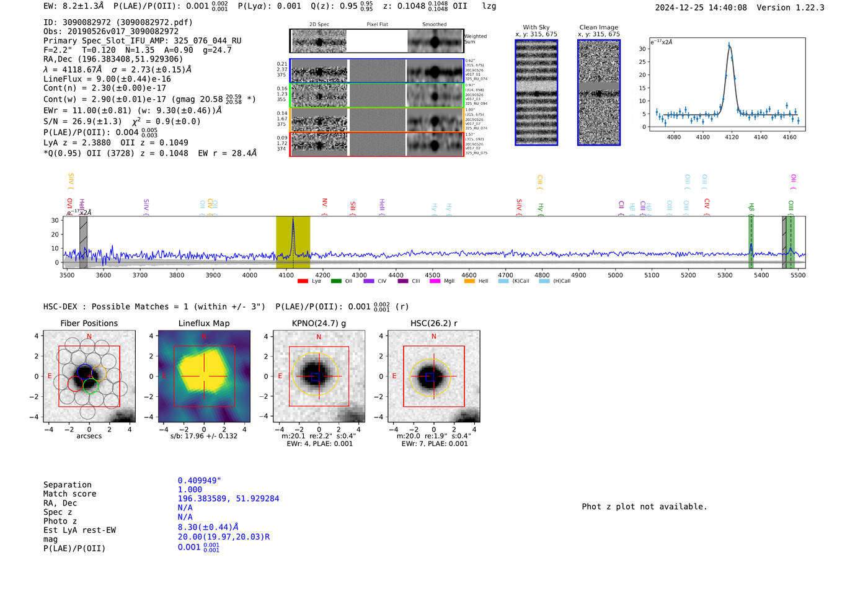
Task: Select the red-bordered fiber row 325_RU_075
Action: [x=377, y=144]
